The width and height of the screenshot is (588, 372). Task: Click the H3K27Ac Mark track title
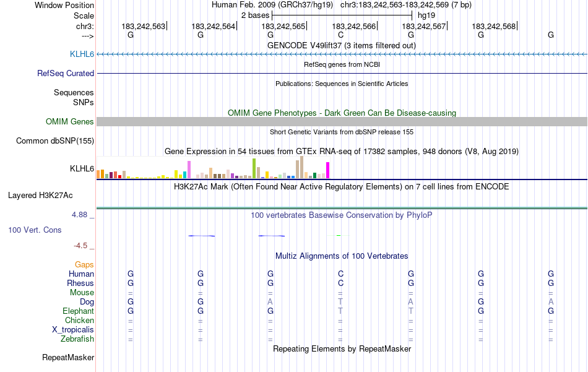pos(342,187)
